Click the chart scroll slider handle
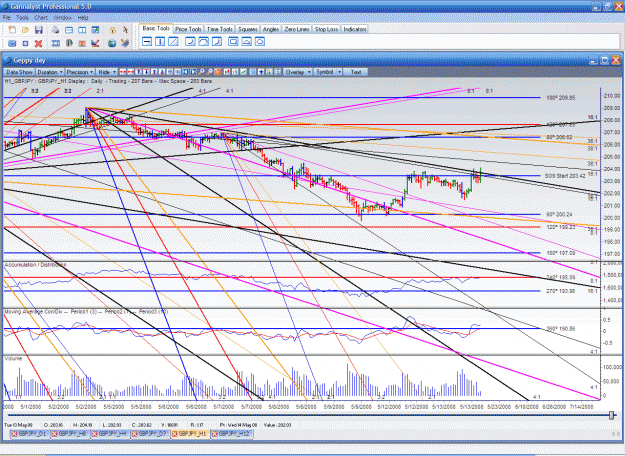This screenshot has width=625, height=456. pyautogui.click(x=611, y=416)
